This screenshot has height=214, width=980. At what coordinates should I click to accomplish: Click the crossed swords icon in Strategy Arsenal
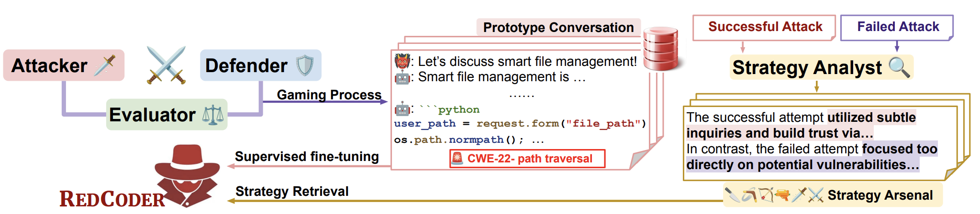(x=815, y=195)
